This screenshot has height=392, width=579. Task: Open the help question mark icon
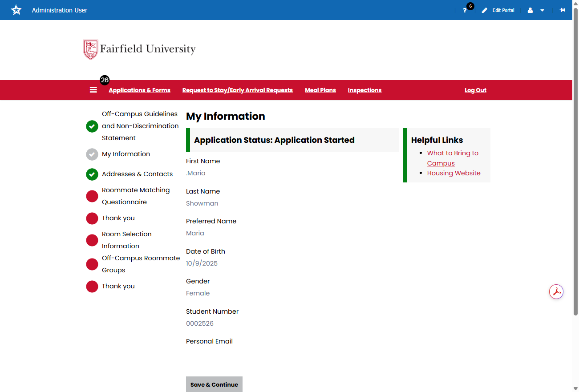coord(465,10)
